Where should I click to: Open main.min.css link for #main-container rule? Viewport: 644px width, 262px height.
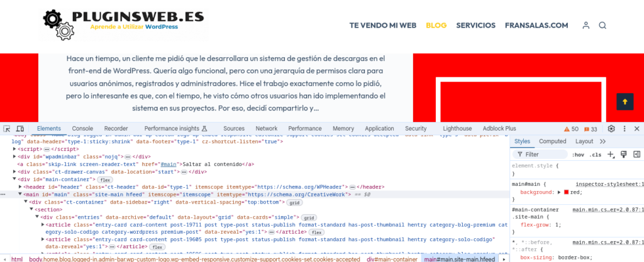(608, 209)
